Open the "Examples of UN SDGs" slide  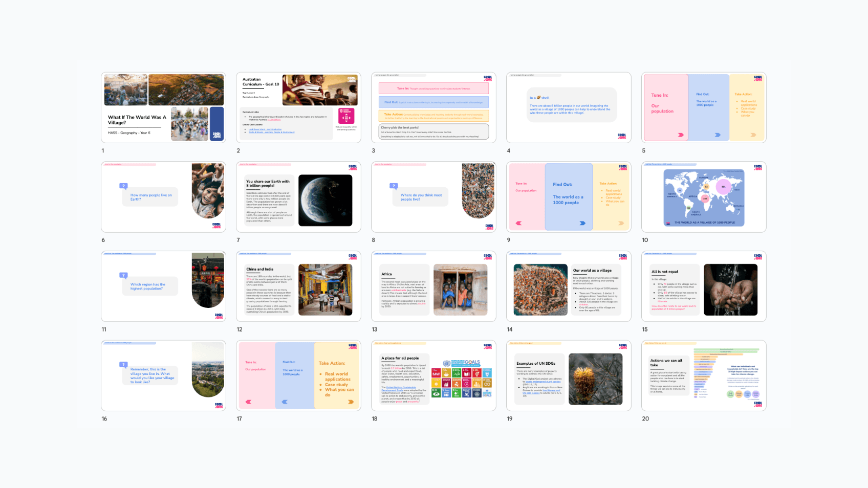point(569,375)
